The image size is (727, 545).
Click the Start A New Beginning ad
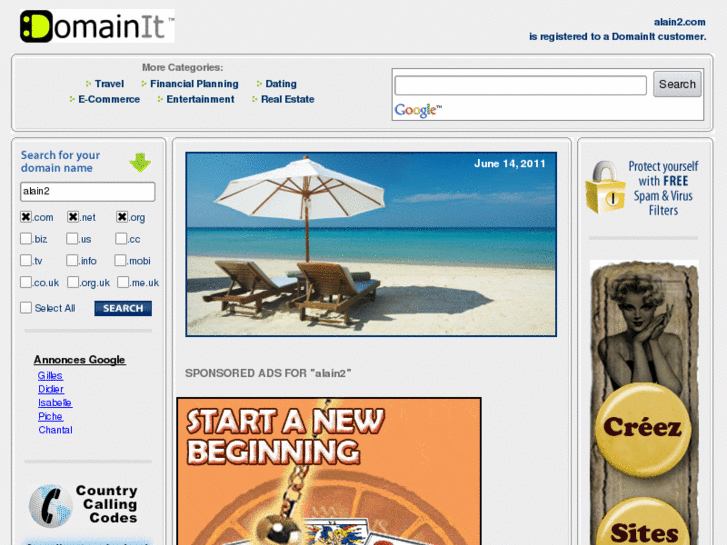coord(329,471)
